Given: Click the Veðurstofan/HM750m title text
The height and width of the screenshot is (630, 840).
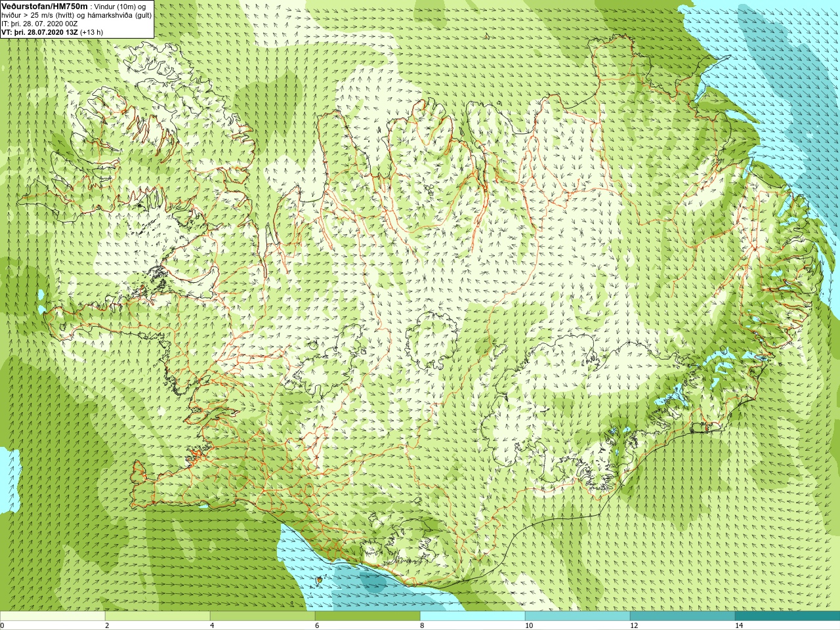Looking at the screenshot, I should 45,6.
